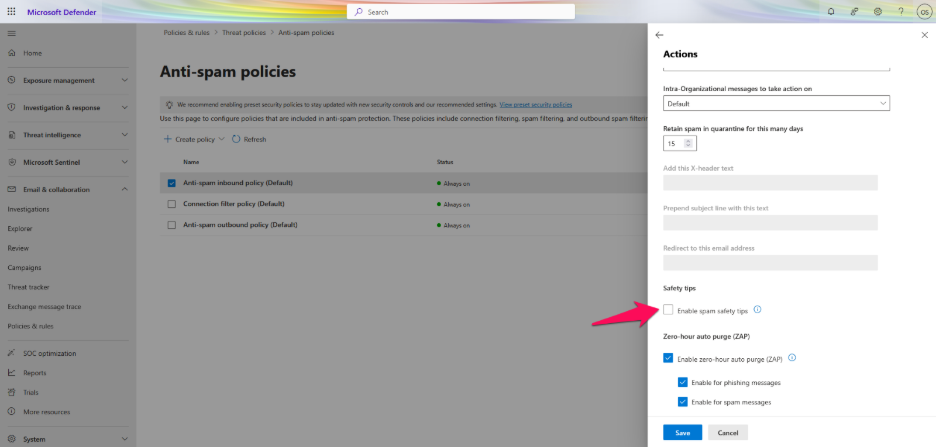936x447 pixels.
Task: Select Policies & rules in sidebar
Action: 31,325
